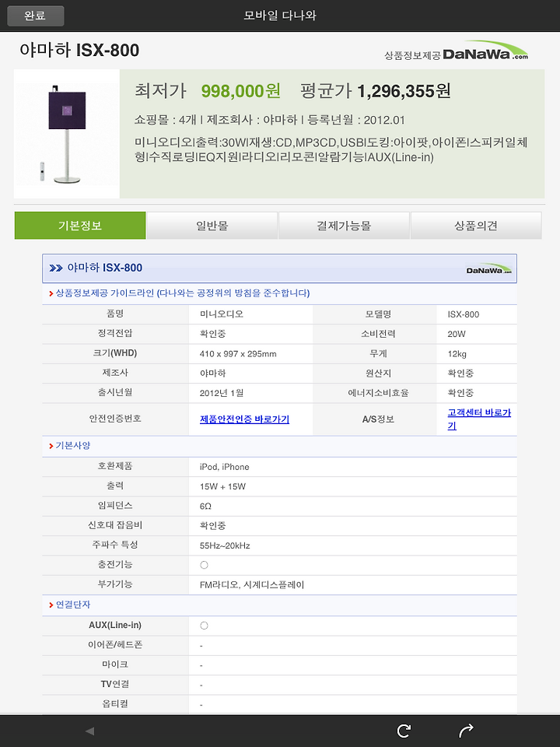Viewport: 560px width, 747px height.
Task: Click the 에너지소비효율 label
Action: coord(378,393)
